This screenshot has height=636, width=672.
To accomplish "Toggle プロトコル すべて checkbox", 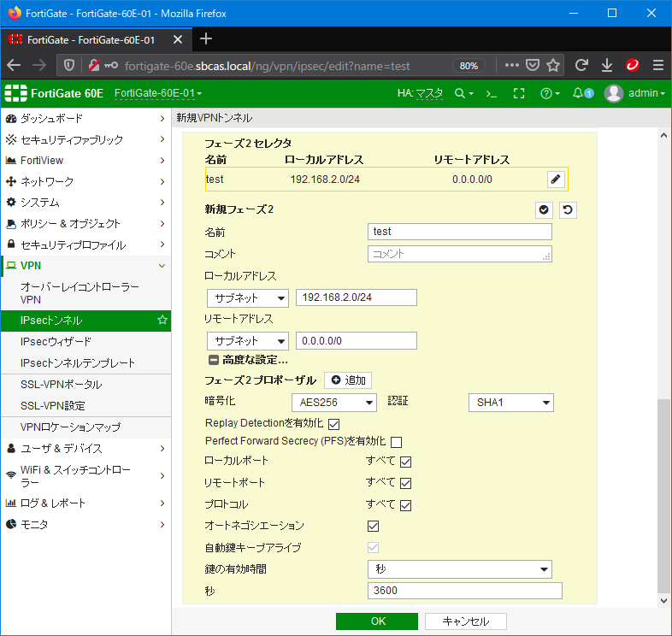I will tap(405, 505).
